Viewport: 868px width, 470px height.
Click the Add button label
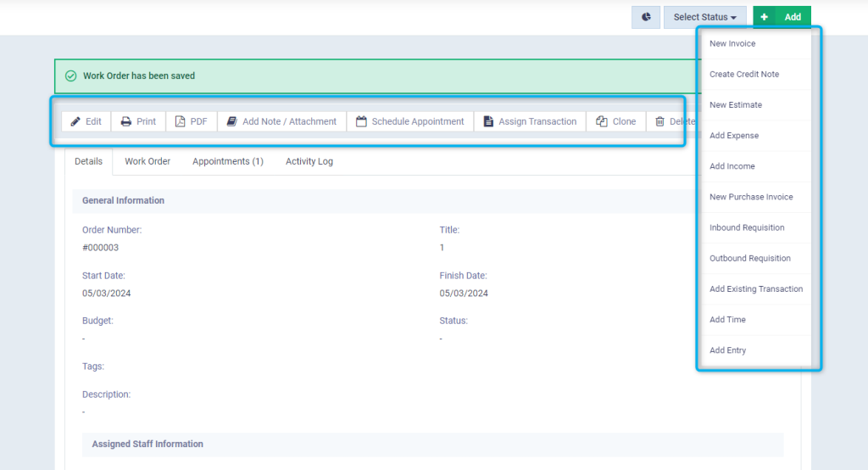pyautogui.click(x=793, y=17)
